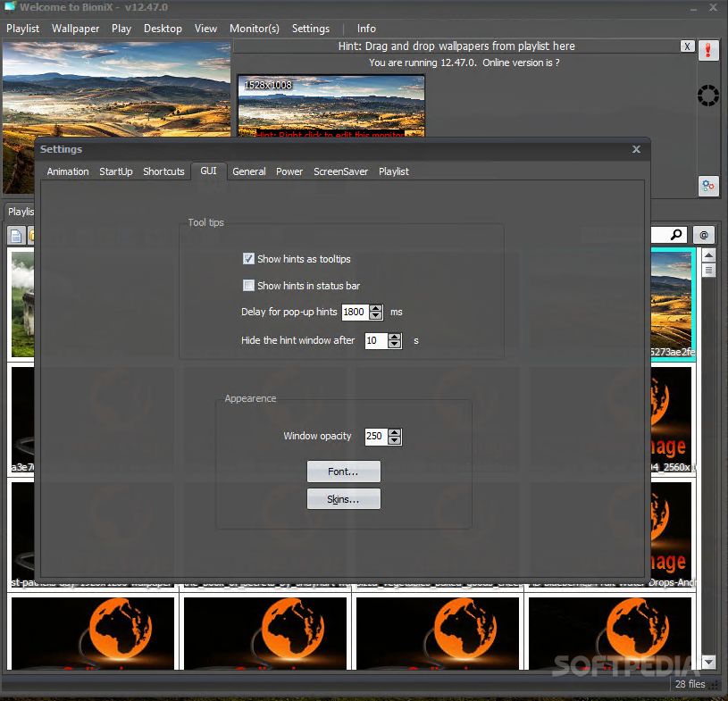Switch to the General tab
This screenshot has height=701, width=728.
point(249,171)
